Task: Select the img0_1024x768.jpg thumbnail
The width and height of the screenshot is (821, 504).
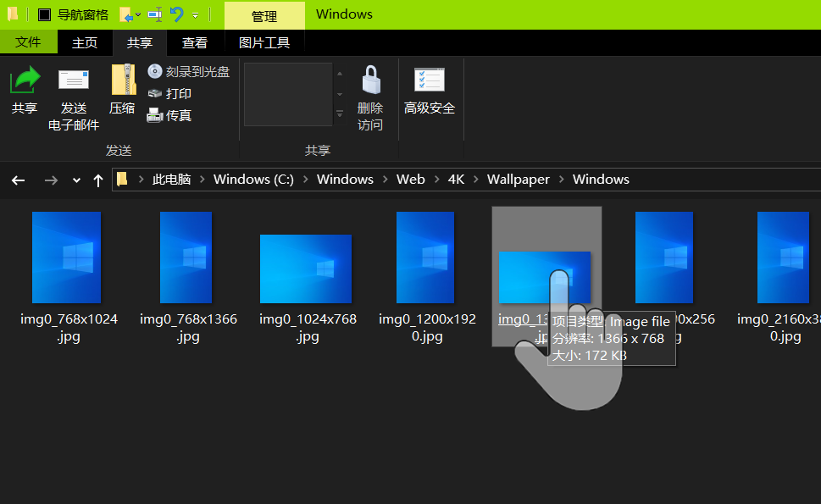Action: click(x=306, y=269)
